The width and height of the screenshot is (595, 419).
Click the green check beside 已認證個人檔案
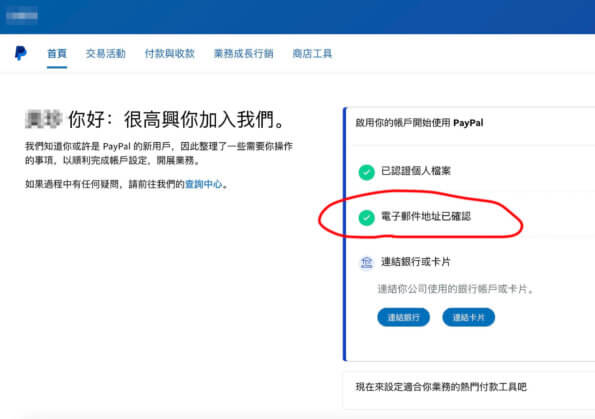click(x=366, y=172)
